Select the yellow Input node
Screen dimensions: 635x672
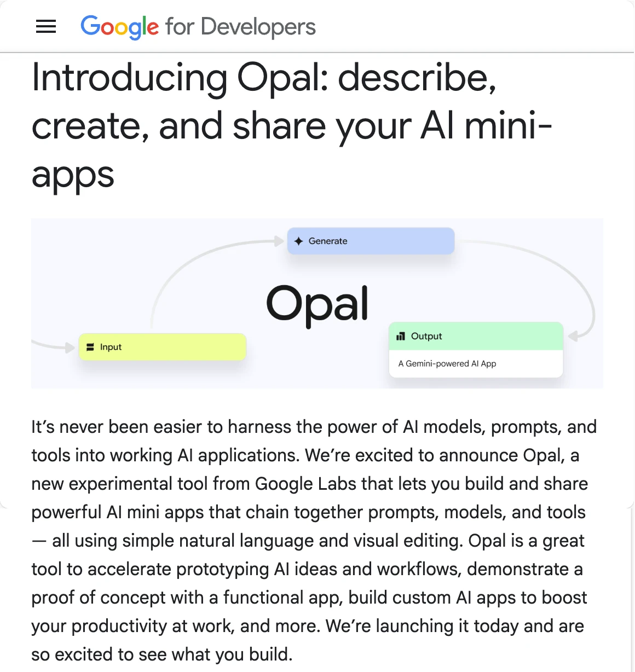pyautogui.click(x=163, y=347)
